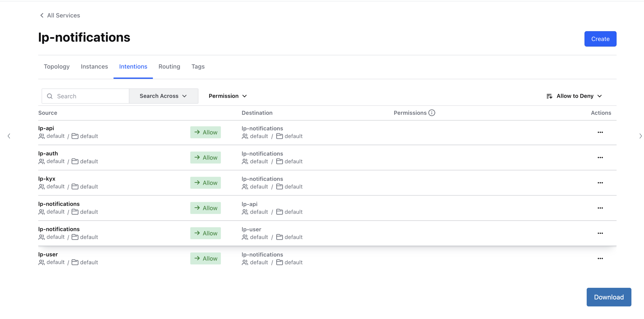The height and width of the screenshot is (319, 644).
Task: Open actions menu for lp-user source row
Action: (600, 258)
